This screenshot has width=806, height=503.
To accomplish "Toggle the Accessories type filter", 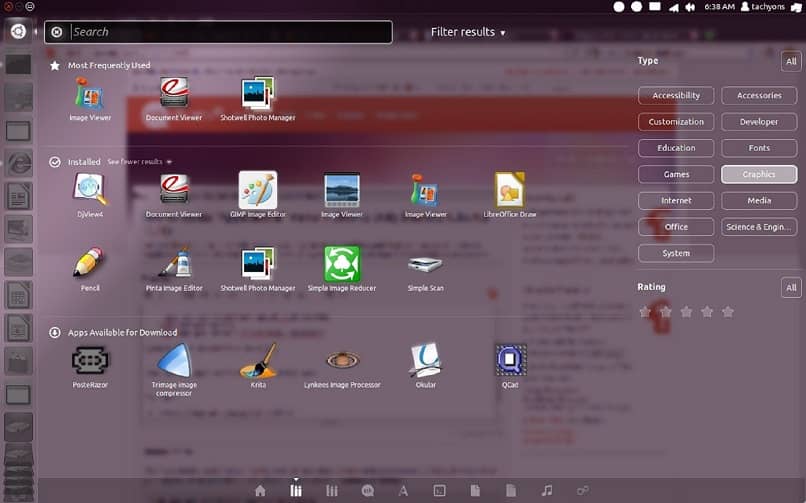I will [x=759, y=96].
